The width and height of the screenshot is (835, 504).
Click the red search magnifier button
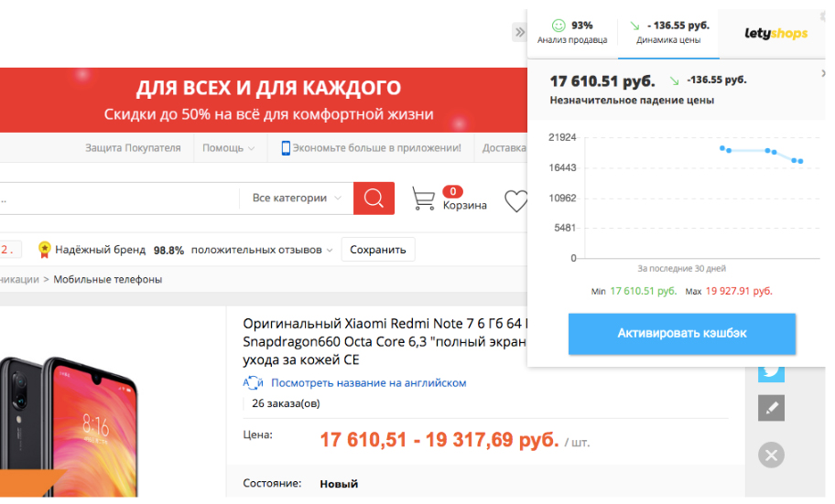pos(374,198)
